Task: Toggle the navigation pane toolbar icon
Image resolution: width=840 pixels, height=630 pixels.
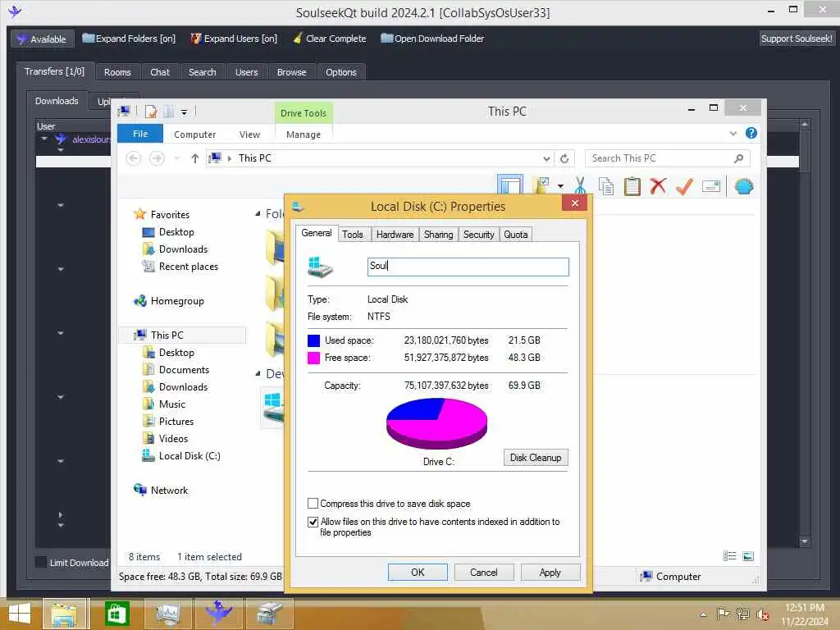Action: point(509,186)
